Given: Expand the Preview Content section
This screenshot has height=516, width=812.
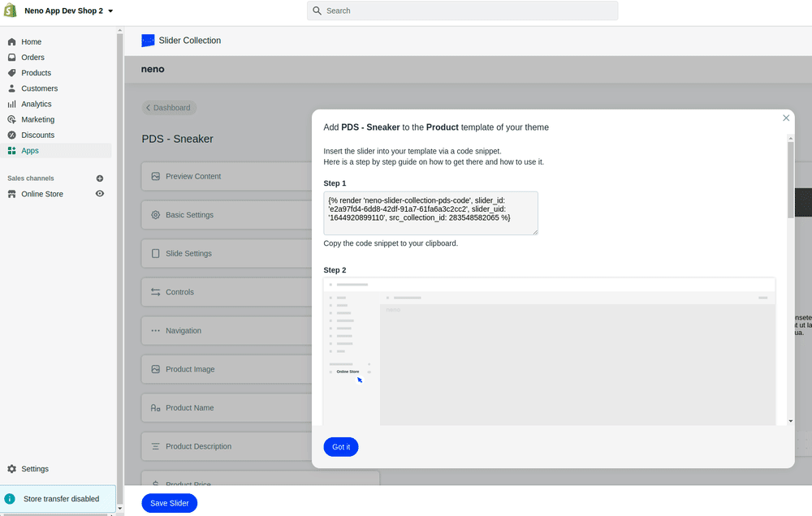Looking at the screenshot, I should pos(227,177).
